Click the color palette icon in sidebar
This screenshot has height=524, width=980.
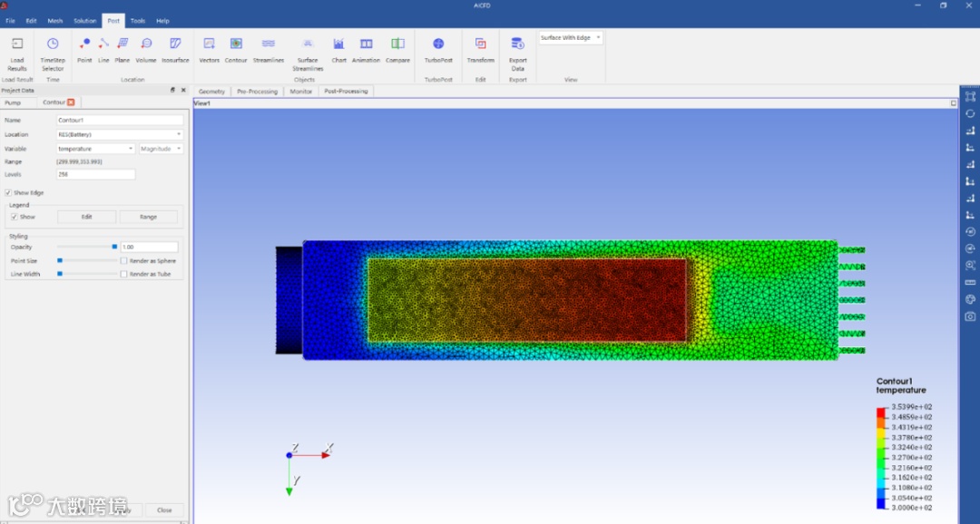pos(970,299)
